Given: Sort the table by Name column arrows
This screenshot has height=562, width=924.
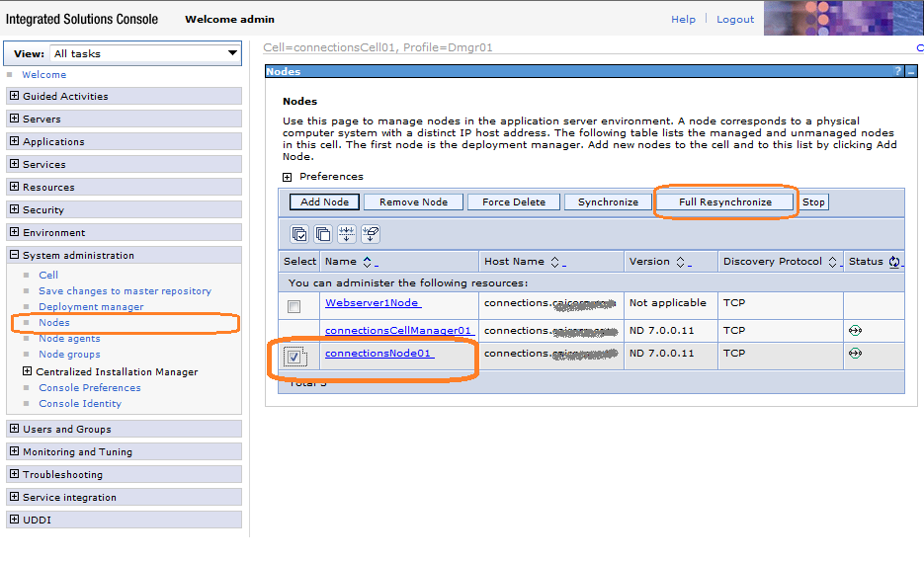Looking at the screenshot, I should (x=367, y=262).
